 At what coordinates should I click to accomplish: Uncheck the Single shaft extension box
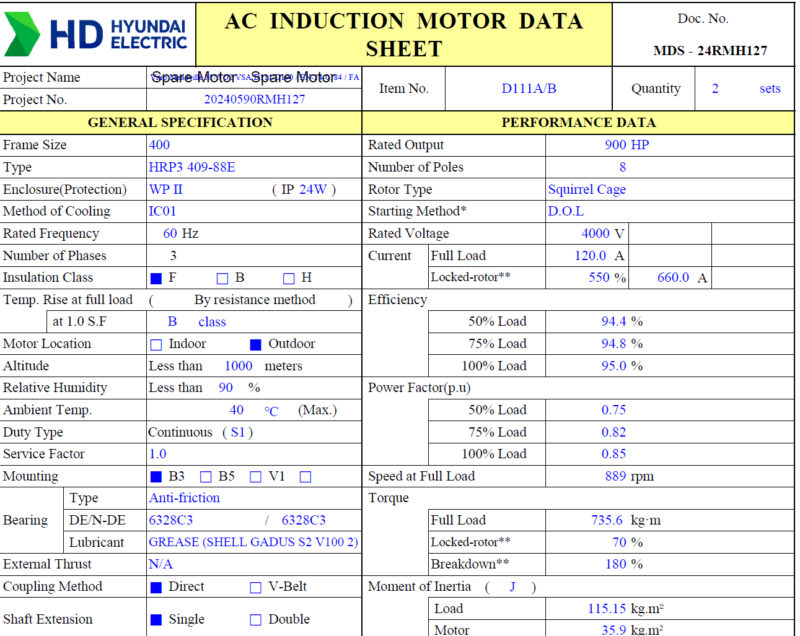point(155,620)
